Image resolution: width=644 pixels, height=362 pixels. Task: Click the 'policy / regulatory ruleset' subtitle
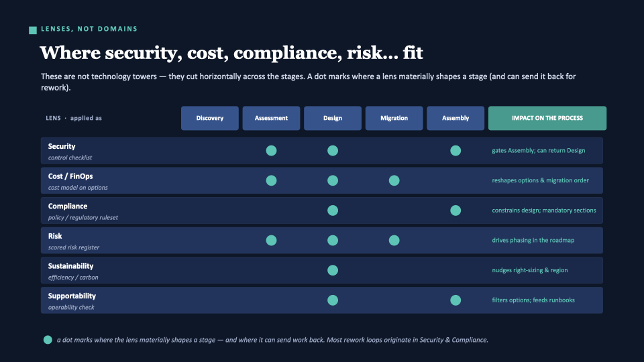(83, 217)
